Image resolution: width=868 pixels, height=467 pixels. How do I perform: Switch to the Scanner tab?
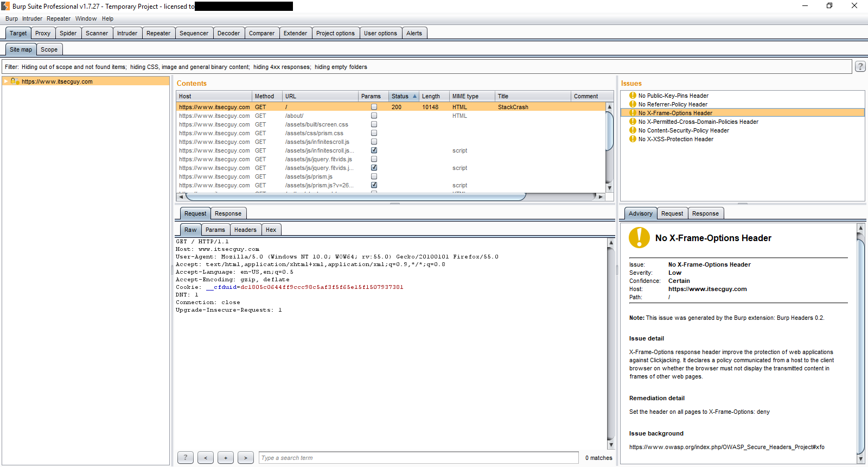pos(97,33)
